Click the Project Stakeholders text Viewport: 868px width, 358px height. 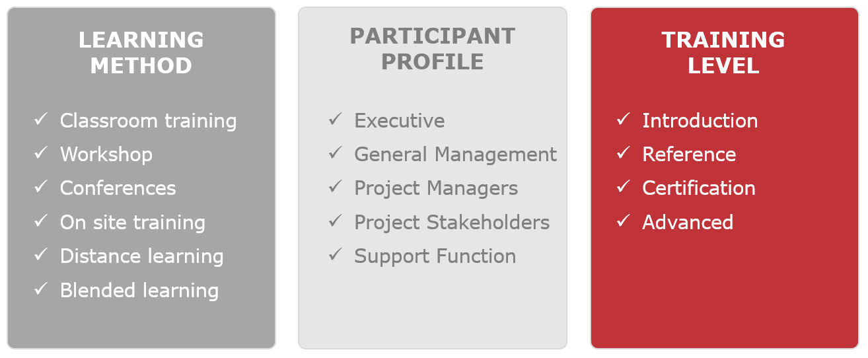(x=452, y=223)
